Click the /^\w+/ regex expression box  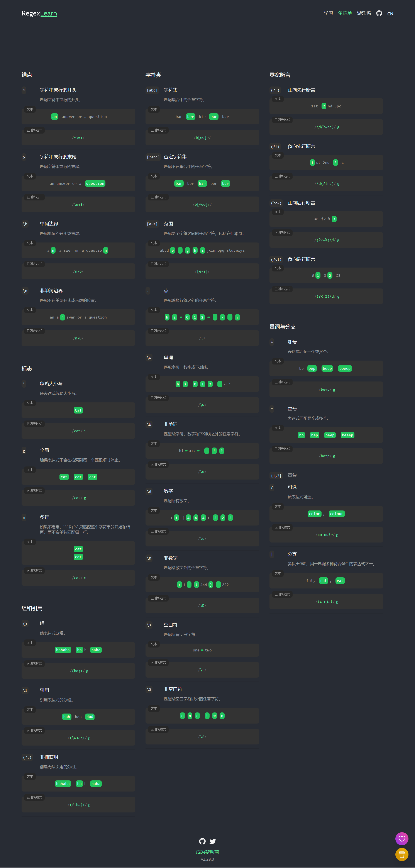(78, 137)
